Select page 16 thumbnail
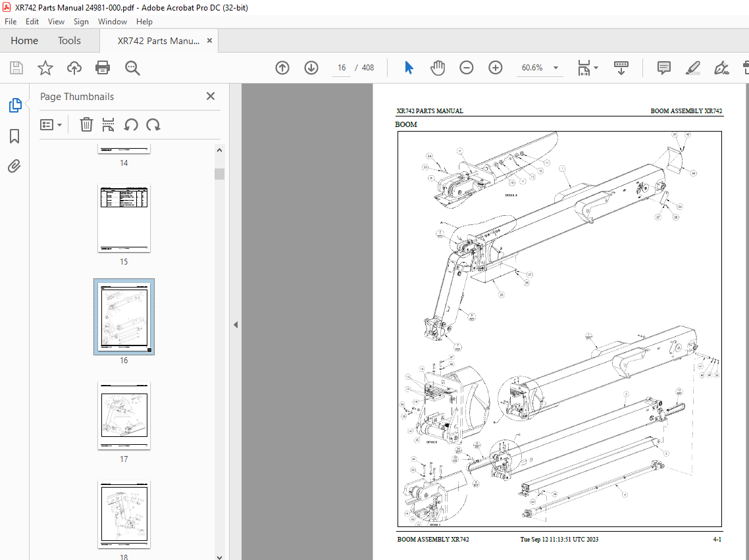The height and width of the screenshot is (560, 749). tap(124, 317)
